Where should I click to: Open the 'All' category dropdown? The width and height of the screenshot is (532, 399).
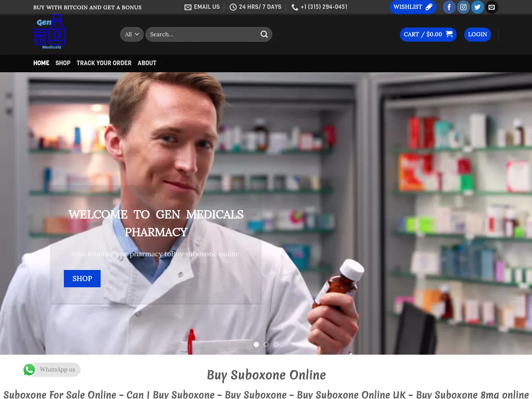coord(131,34)
